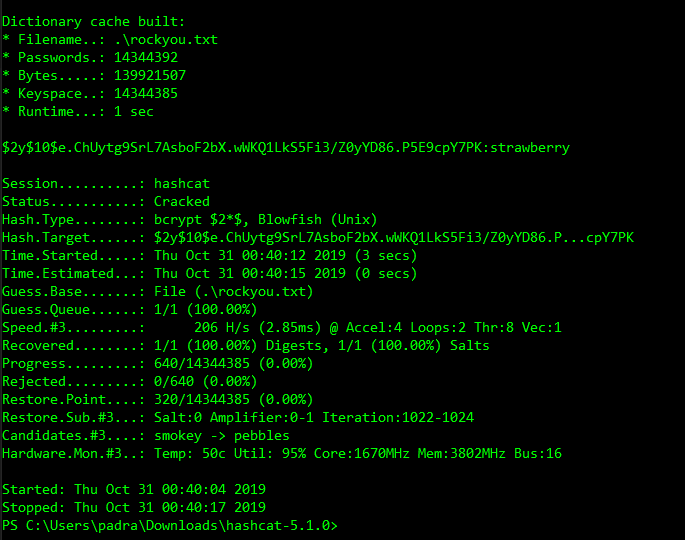Click the Stopped timestamp line
The image size is (685, 540).
134,507
